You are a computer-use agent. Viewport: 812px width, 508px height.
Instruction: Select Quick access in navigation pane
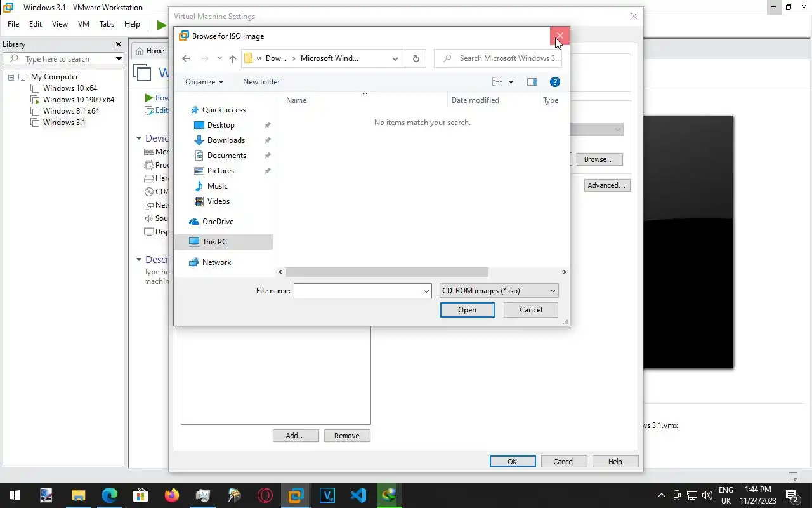tap(224, 110)
